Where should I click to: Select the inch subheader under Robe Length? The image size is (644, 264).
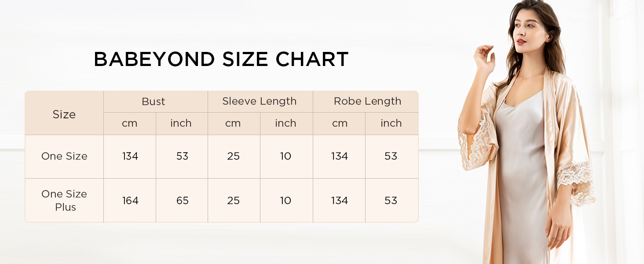(x=391, y=123)
